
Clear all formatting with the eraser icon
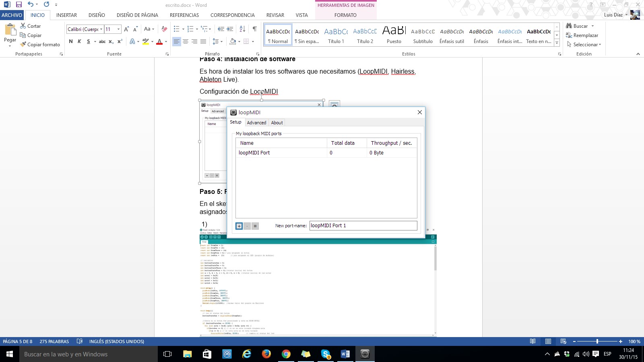164,29
